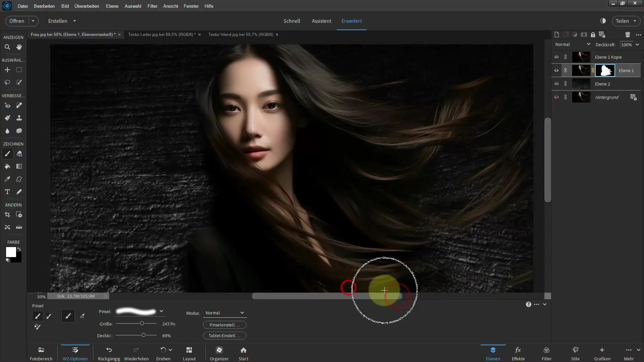Expand the Teilen dropdown
The height and width of the screenshot is (362, 644).
tap(635, 21)
